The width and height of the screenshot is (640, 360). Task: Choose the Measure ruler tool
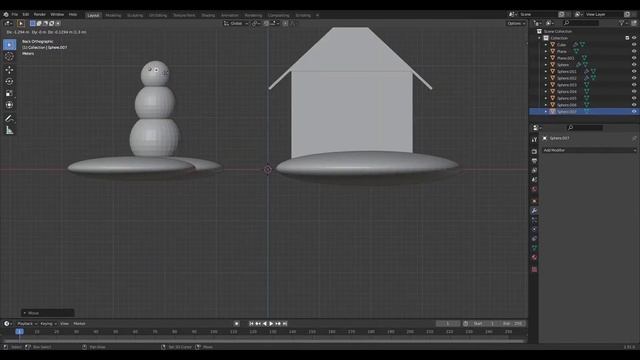[x=9, y=130]
